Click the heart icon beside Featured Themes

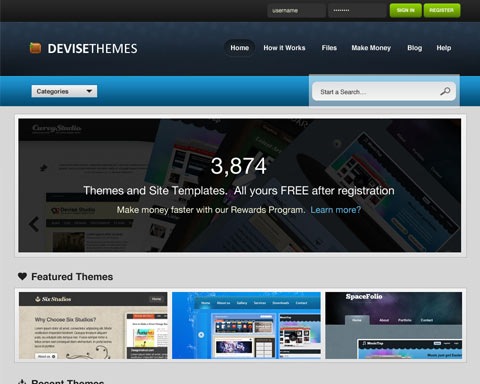[x=22, y=276]
